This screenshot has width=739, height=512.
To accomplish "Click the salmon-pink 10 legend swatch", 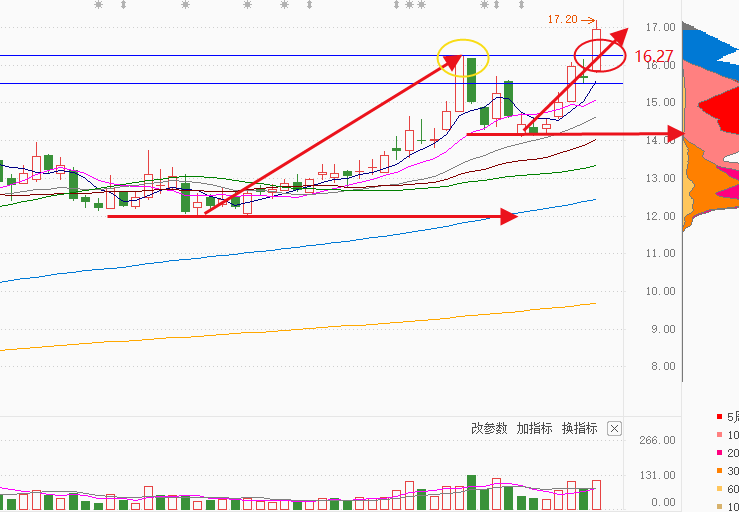I will pos(719,435).
